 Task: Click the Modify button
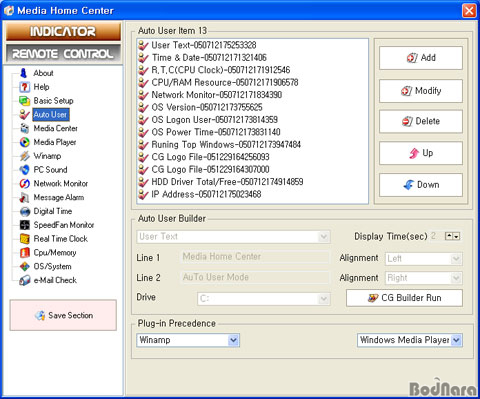point(421,91)
